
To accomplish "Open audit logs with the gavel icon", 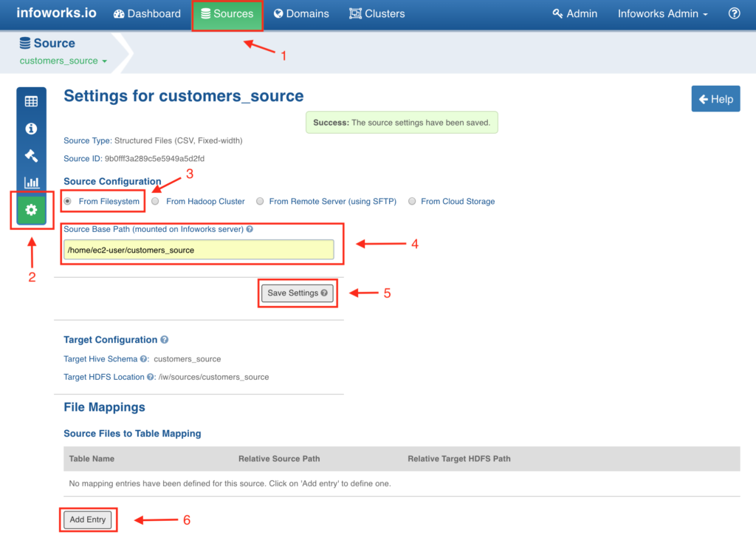I will (x=31, y=155).
